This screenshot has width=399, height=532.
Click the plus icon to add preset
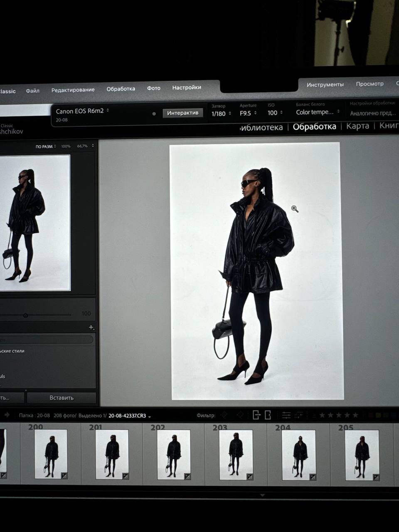pos(91,328)
